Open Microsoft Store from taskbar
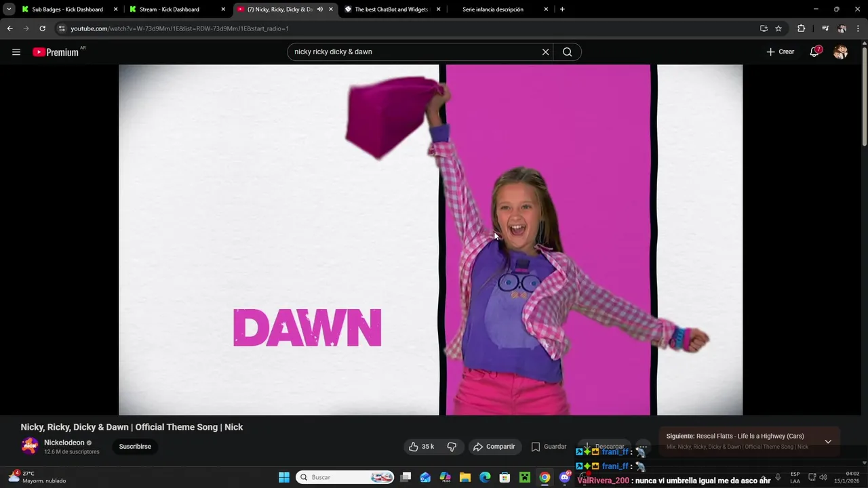Viewport: 868px width, 488px height. [x=505, y=477]
